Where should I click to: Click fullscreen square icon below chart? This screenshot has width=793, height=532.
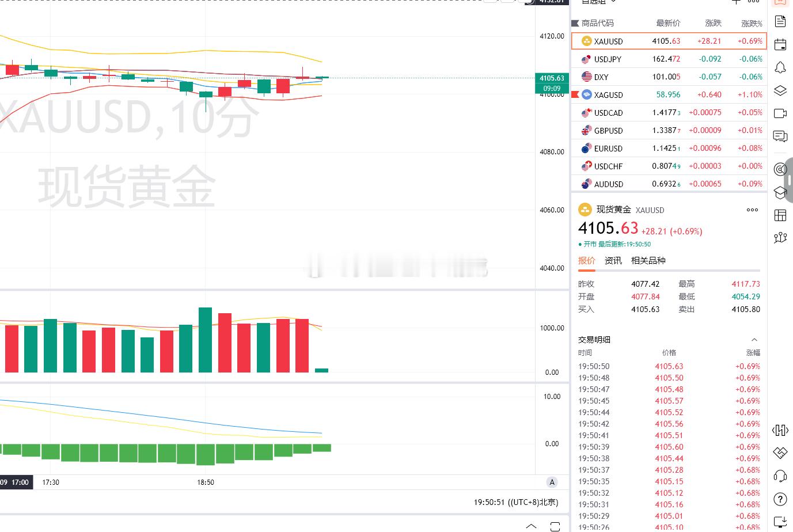(555, 526)
